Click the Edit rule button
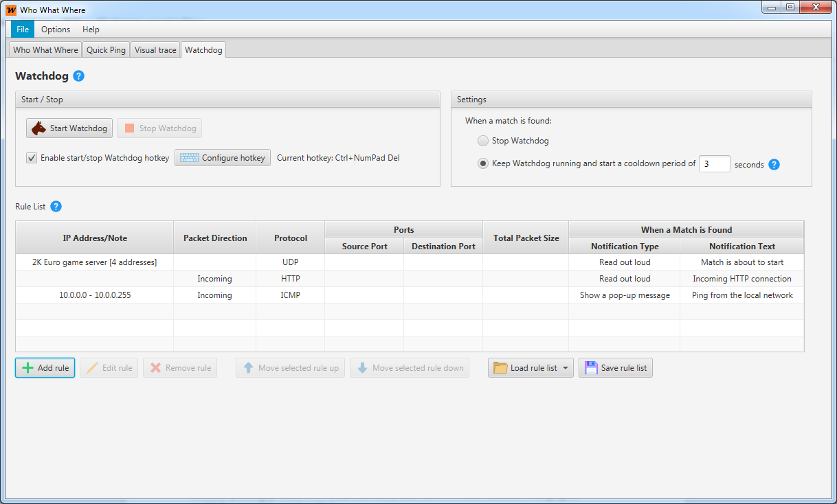 point(109,368)
